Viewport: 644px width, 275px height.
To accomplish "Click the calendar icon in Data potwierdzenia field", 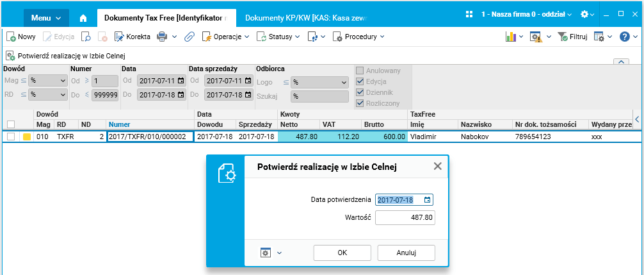I will [428, 200].
